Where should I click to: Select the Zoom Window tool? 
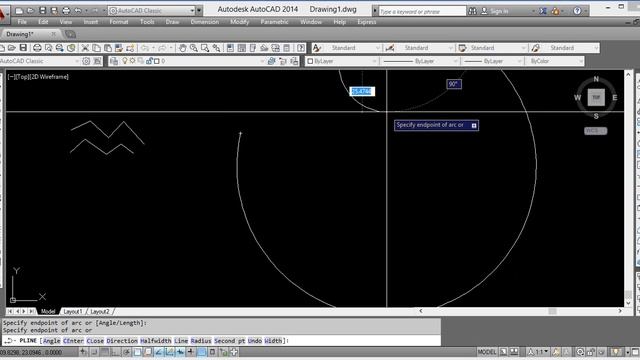(205, 48)
